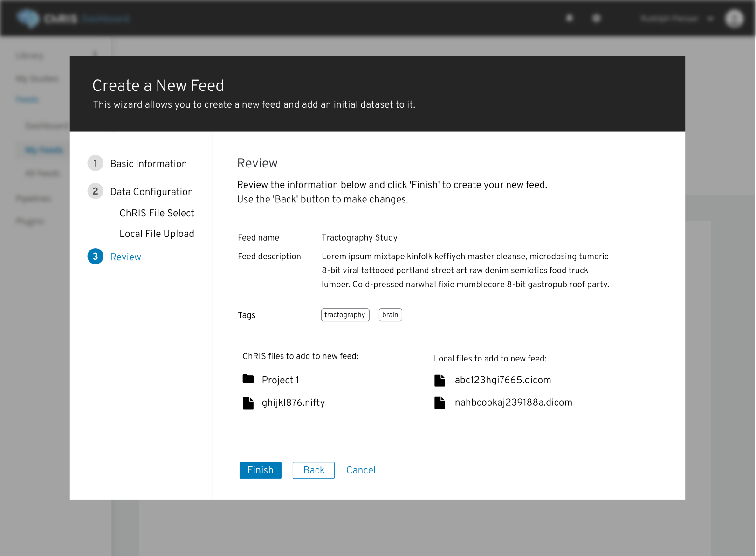Viewport: 756px width, 556px height.
Task: Cancel the Create a New Feed wizard
Action: [x=361, y=470]
